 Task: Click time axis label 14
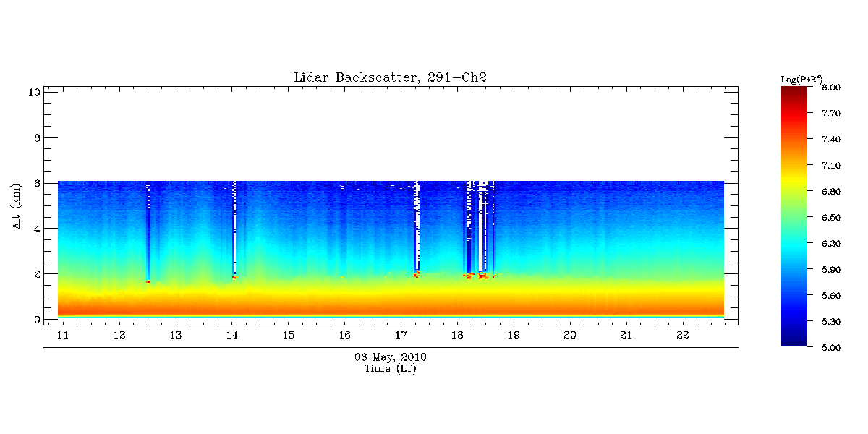point(231,335)
